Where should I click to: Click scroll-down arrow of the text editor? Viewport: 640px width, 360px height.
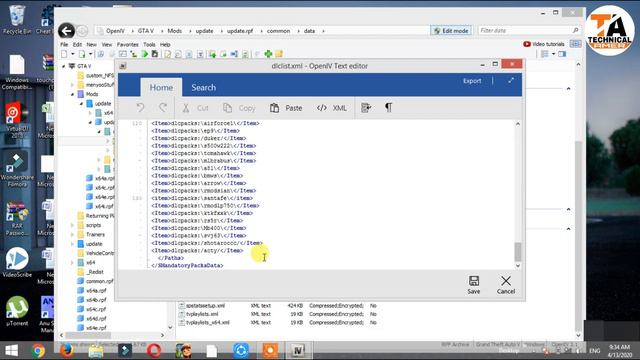pos(518,265)
